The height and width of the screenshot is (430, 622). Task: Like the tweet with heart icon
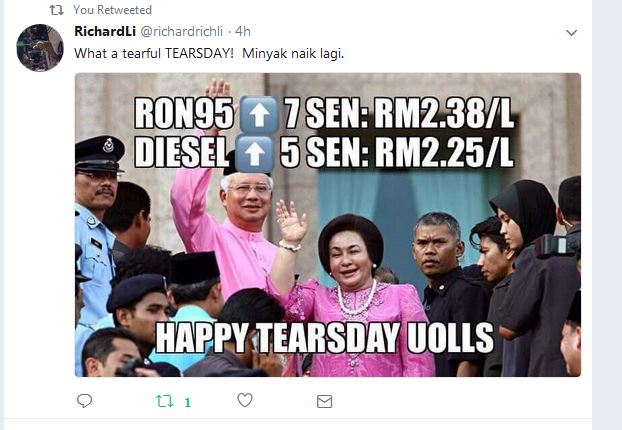pyautogui.click(x=245, y=400)
